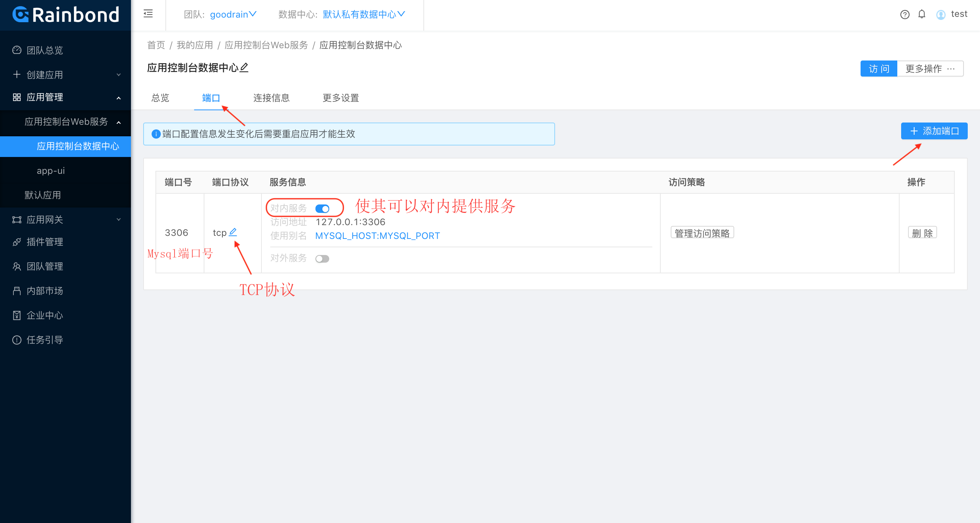This screenshot has height=523, width=980.
Task: Click the info icon in the port alert
Action: coord(156,134)
